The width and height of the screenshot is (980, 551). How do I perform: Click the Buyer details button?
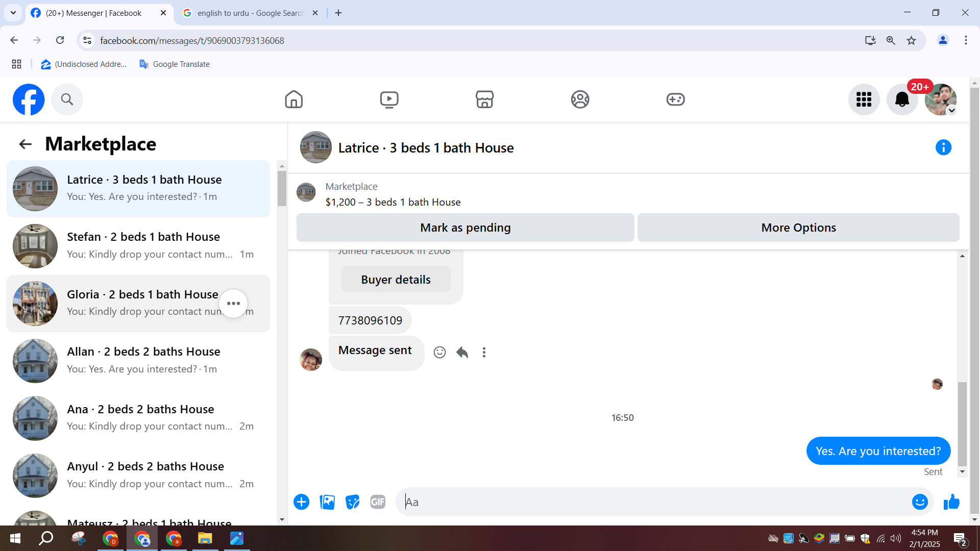[x=396, y=280]
